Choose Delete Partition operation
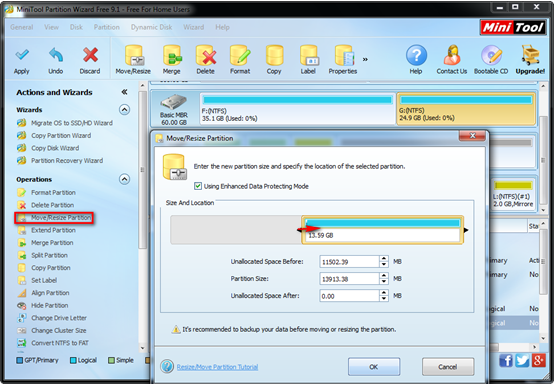This screenshot has height=384, width=554. [x=52, y=205]
